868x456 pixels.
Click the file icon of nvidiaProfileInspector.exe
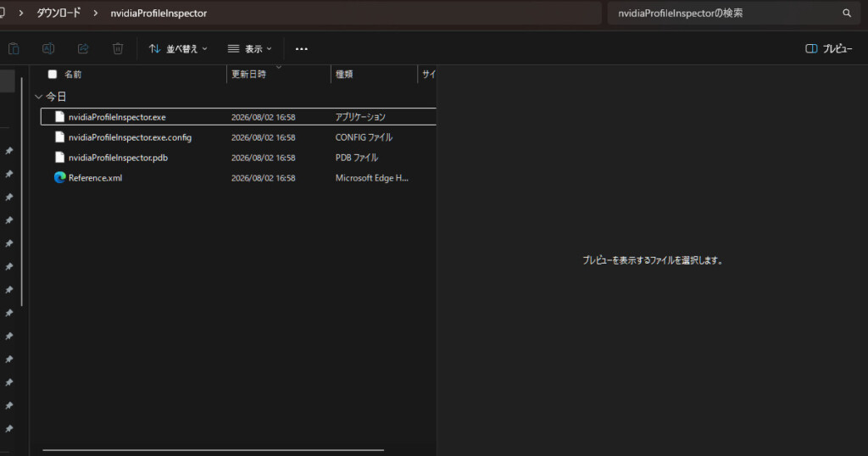(x=60, y=117)
